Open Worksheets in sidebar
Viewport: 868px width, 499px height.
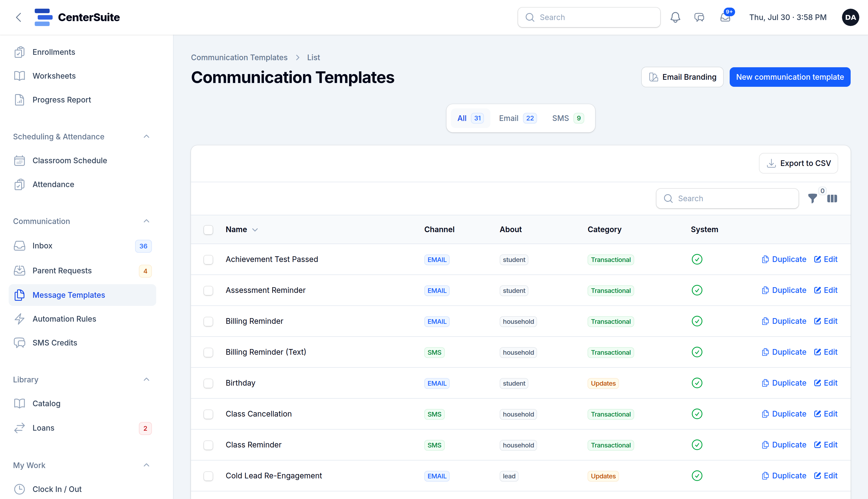(x=82, y=76)
